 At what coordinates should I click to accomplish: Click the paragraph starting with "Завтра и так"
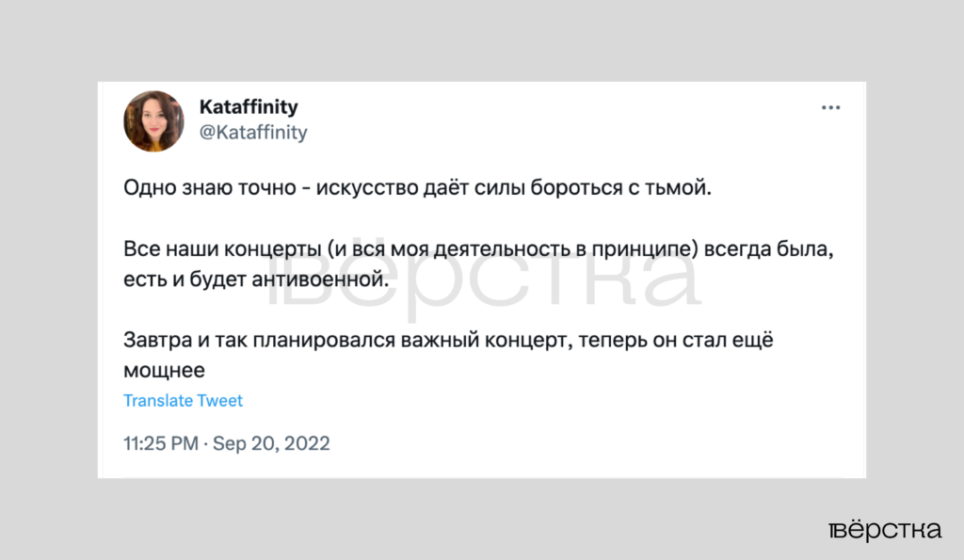tap(448, 354)
